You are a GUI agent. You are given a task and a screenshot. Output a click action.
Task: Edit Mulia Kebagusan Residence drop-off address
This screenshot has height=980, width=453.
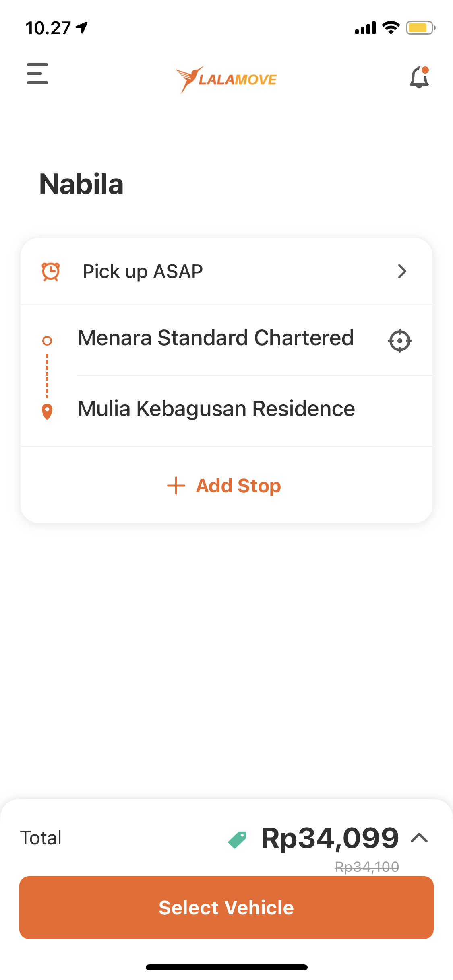[x=216, y=409]
